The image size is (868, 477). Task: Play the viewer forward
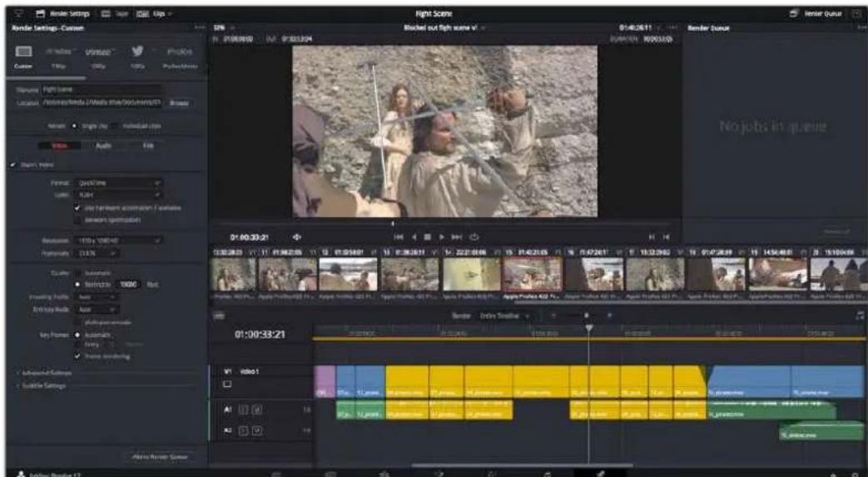pyautogui.click(x=441, y=237)
